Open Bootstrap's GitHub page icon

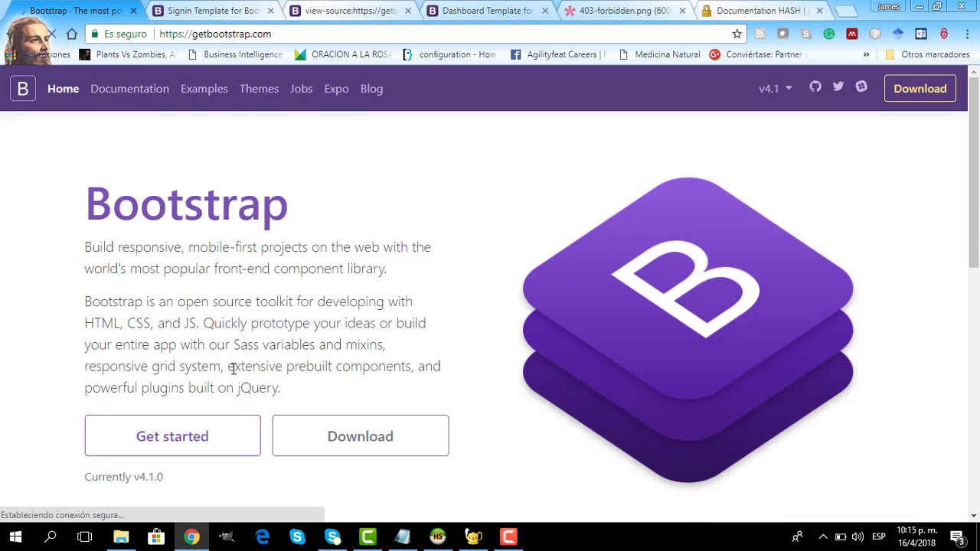point(815,87)
